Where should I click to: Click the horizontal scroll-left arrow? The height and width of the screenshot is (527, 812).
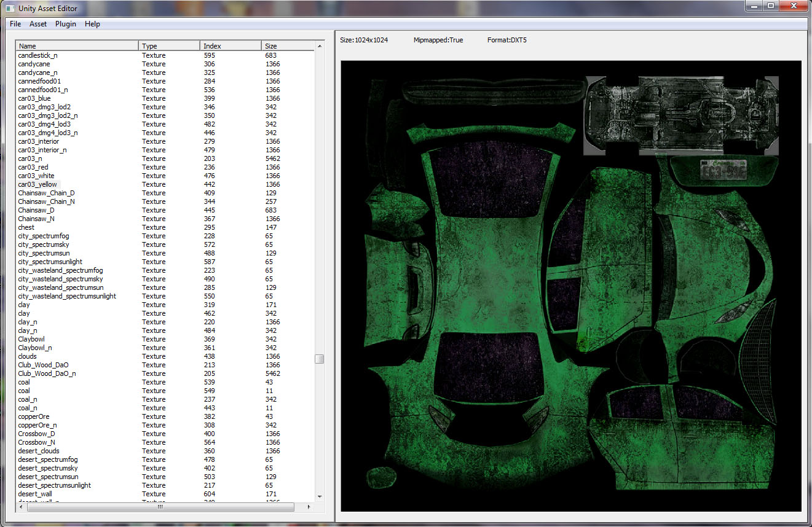pos(22,507)
